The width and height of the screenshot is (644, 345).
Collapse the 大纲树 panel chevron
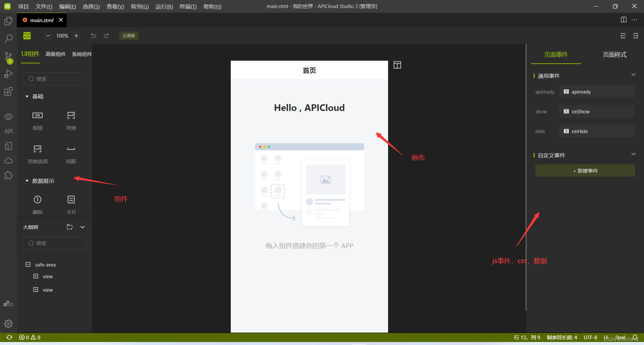[x=83, y=227]
